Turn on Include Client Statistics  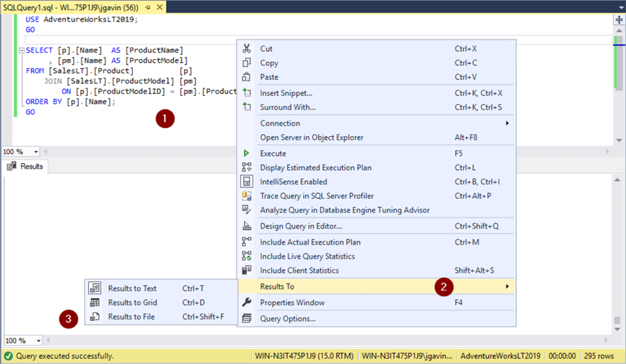[299, 270]
